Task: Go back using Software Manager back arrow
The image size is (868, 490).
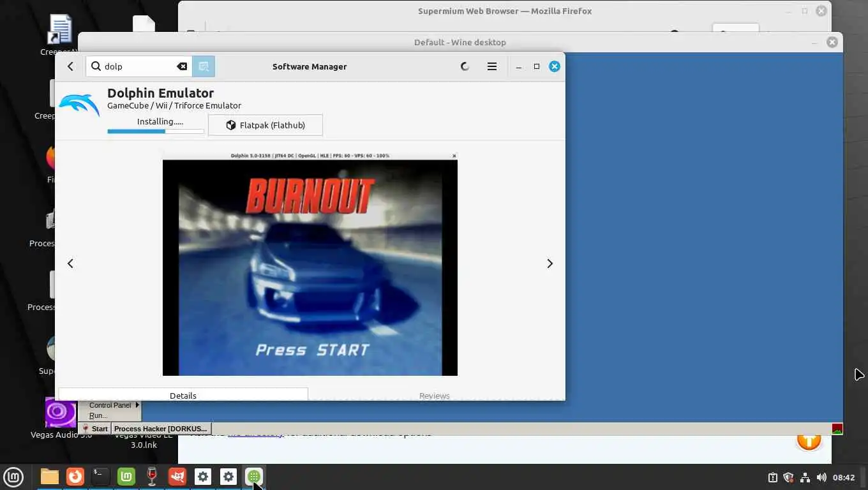Action: (70, 66)
